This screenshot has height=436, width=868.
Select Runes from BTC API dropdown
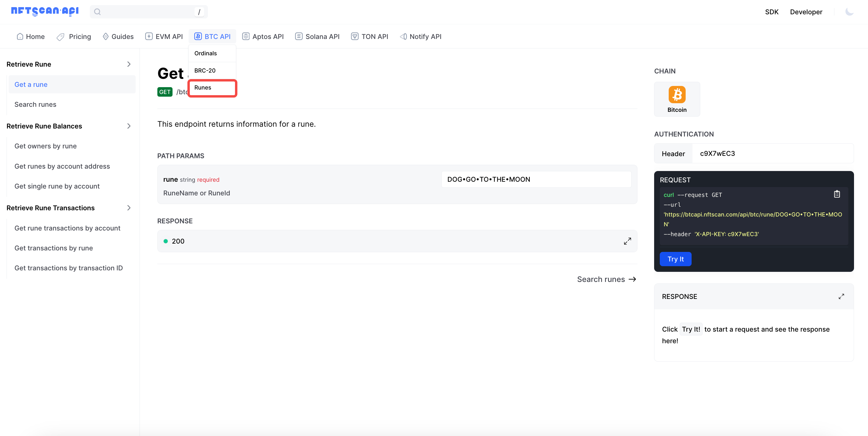tap(212, 88)
